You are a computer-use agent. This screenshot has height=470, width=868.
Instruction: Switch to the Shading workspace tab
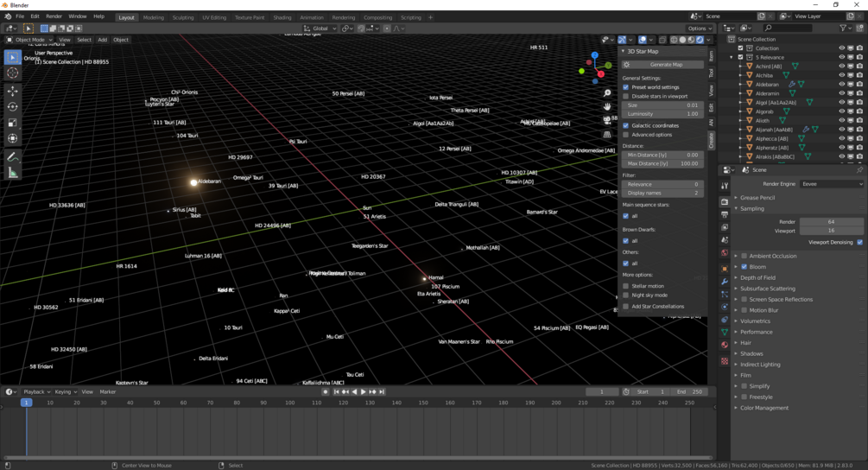pos(282,17)
